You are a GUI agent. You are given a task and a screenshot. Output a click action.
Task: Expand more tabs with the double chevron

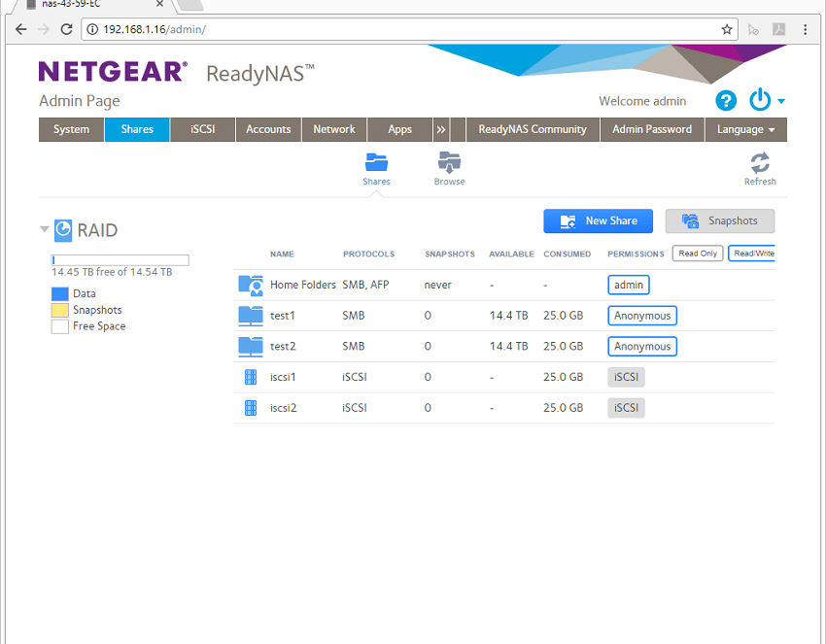pyautogui.click(x=441, y=129)
